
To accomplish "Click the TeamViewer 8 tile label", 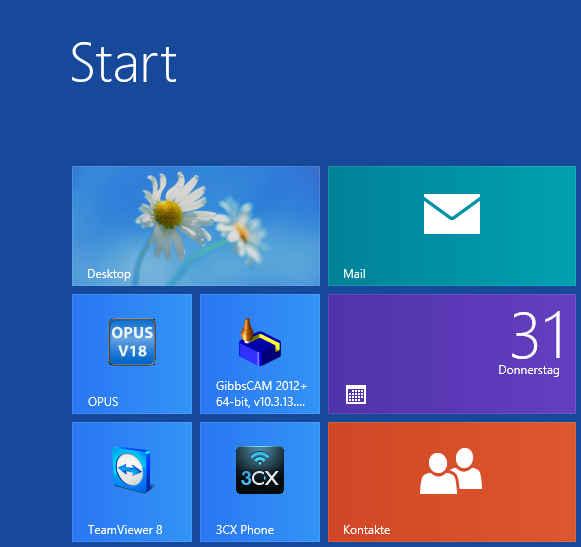I will pos(125,530).
